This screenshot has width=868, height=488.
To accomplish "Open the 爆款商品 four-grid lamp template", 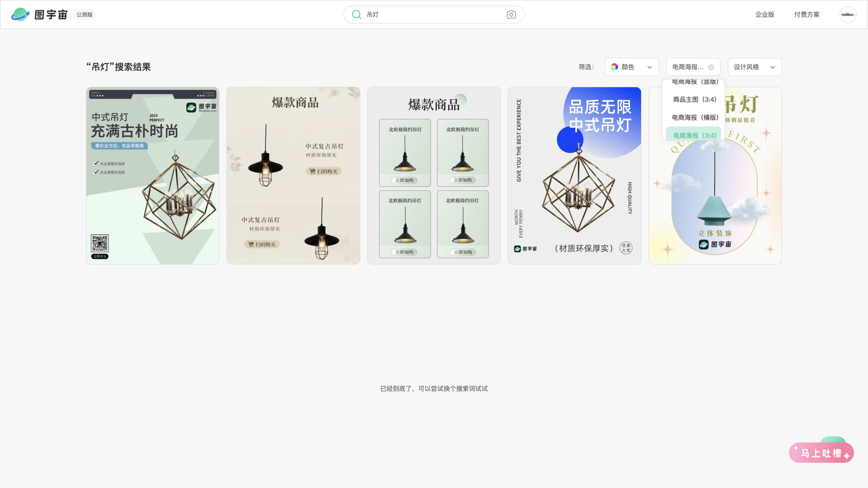I will tap(434, 176).
